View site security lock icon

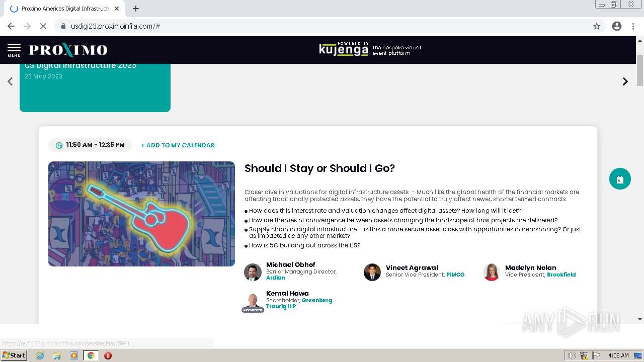pos(63,26)
